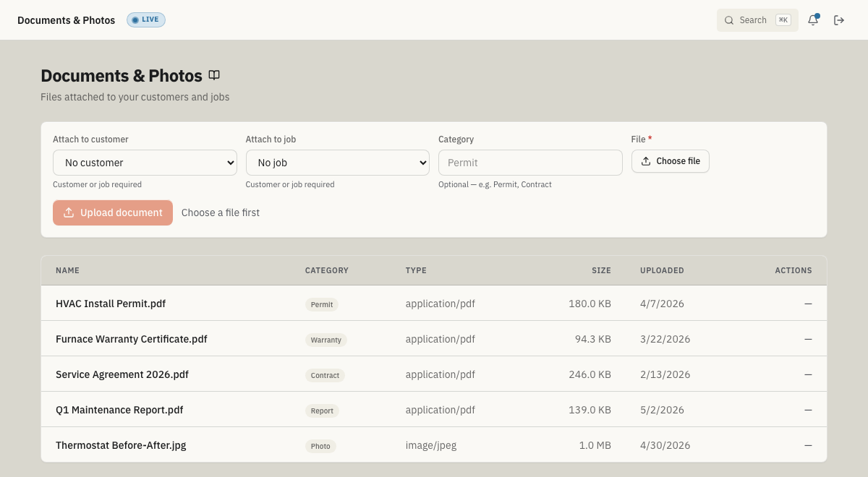Click the Photo category tag
The height and width of the screenshot is (477, 868).
320,446
